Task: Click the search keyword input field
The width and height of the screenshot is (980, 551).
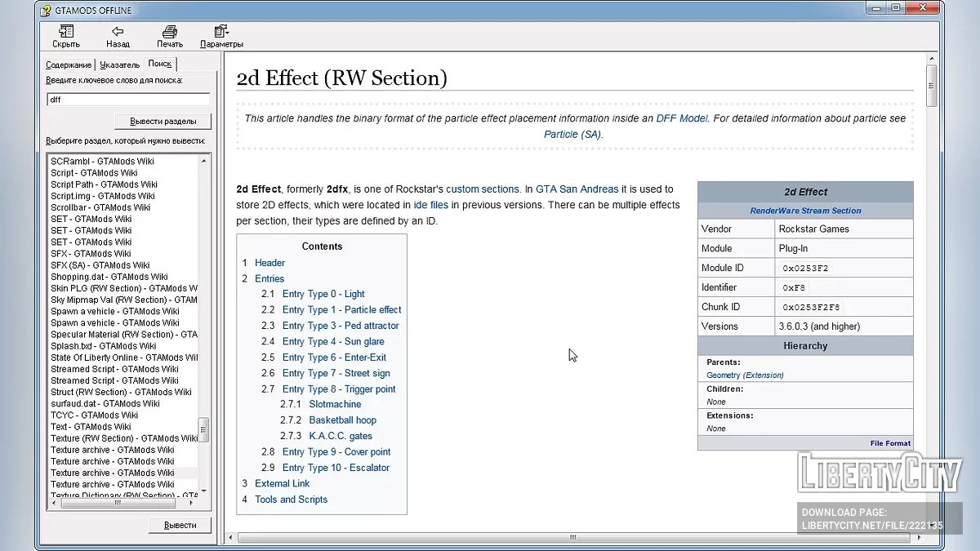Action: click(128, 100)
